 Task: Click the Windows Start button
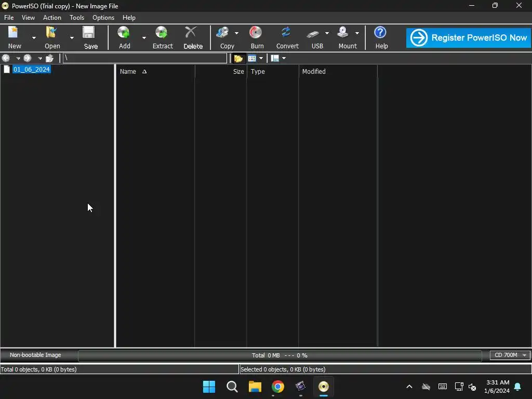click(x=209, y=387)
